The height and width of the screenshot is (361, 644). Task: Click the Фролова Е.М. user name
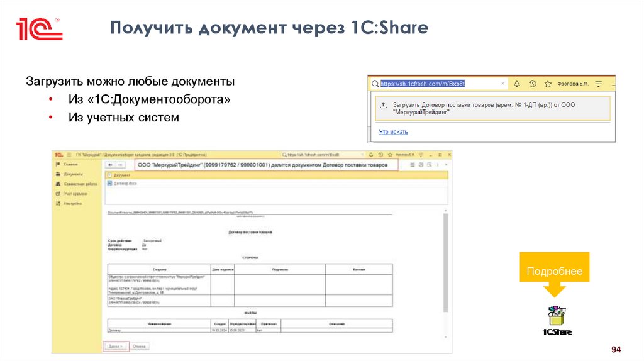pos(573,84)
